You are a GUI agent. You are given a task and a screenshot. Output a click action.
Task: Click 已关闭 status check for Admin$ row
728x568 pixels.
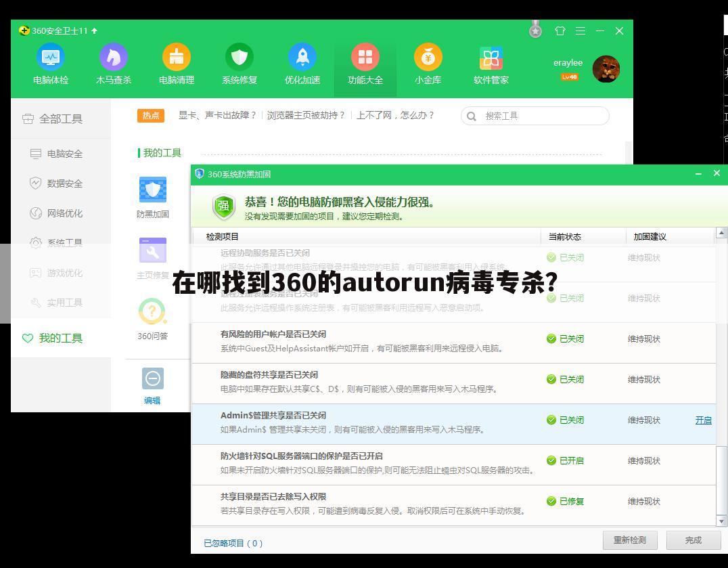[565, 420]
